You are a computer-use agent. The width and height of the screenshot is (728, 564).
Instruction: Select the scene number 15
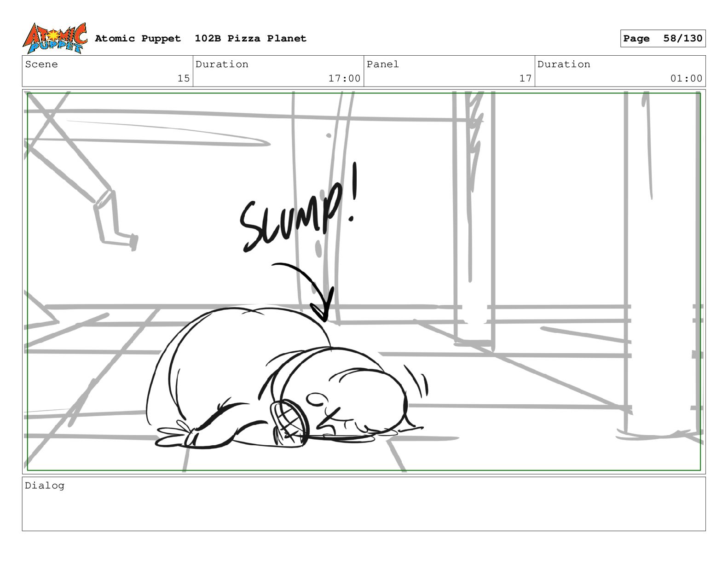point(184,79)
